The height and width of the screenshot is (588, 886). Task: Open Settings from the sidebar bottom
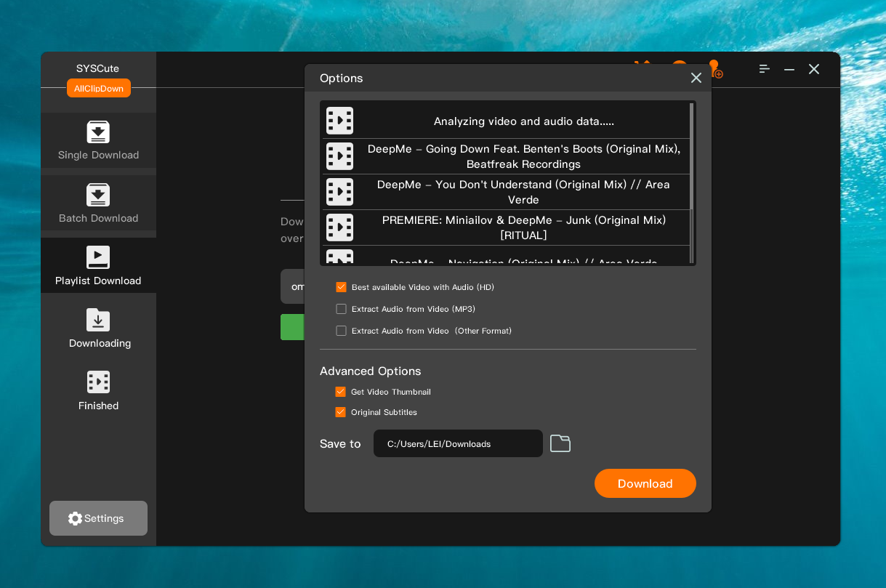(98, 518)
